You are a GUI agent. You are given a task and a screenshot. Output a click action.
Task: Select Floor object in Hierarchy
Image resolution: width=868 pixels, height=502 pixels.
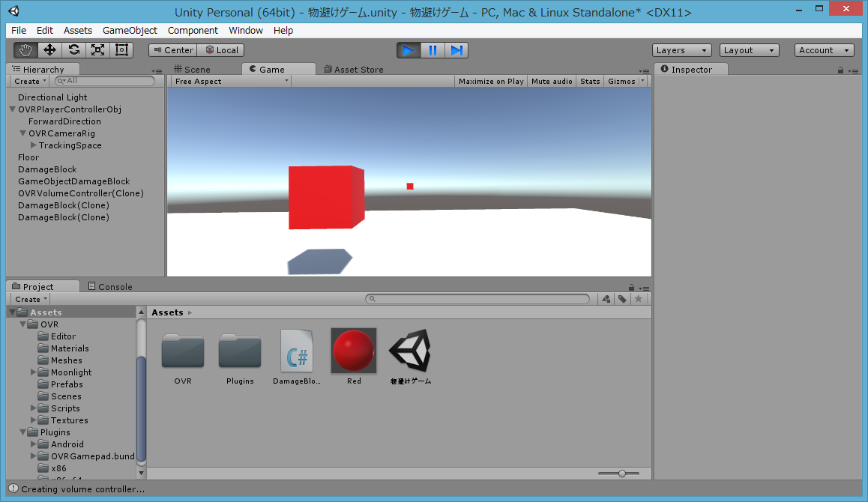pyautogui.click(x=28, y=157)
